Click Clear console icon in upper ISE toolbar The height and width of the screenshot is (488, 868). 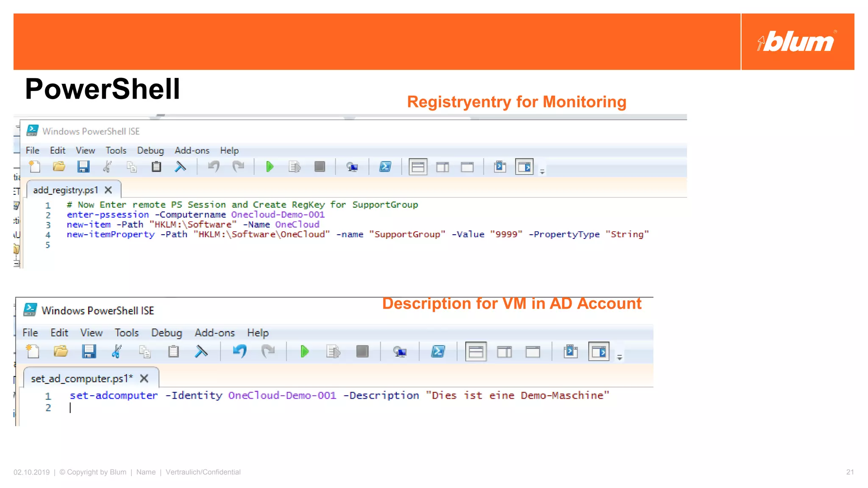(181, 167)
